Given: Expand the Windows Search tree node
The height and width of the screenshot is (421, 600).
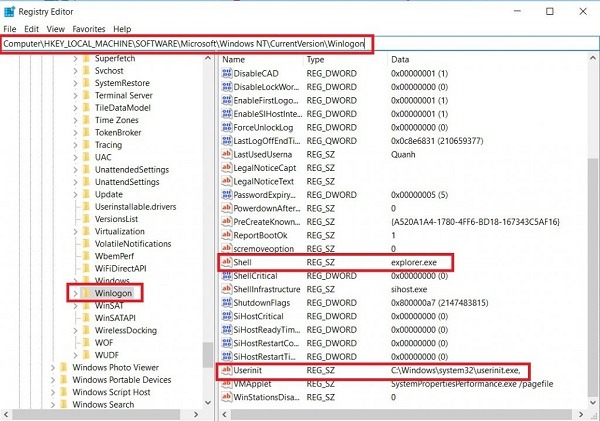Looking at the screenshot, I should 52,404.
